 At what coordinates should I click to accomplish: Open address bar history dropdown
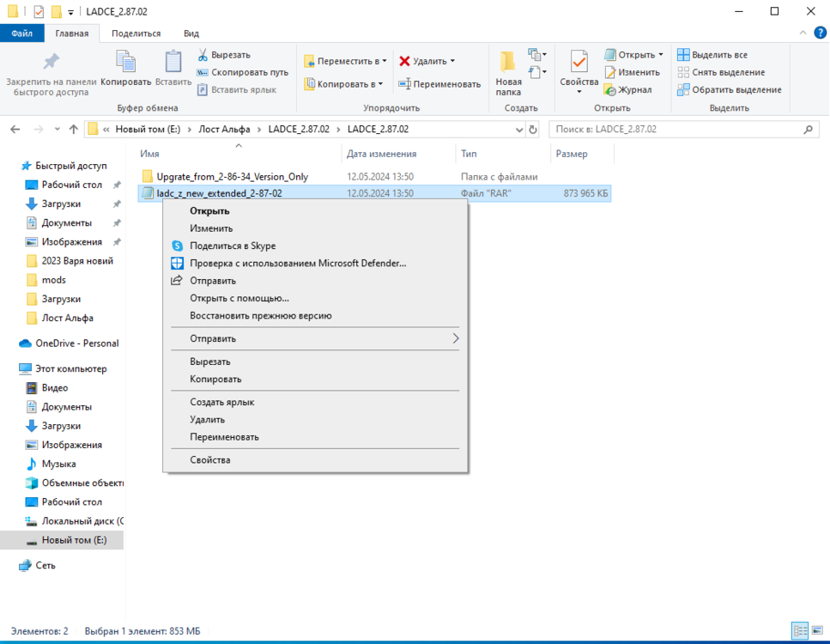518,130
